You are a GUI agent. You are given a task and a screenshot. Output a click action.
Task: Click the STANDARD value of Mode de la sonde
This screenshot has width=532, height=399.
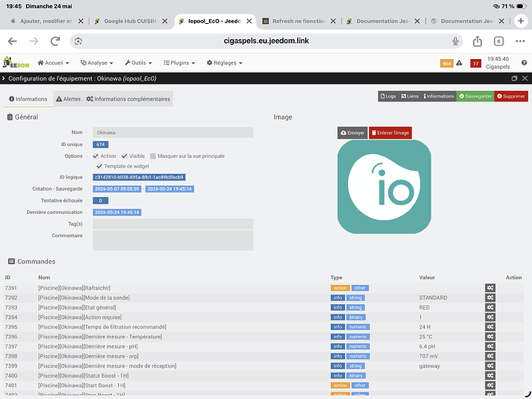433,298
